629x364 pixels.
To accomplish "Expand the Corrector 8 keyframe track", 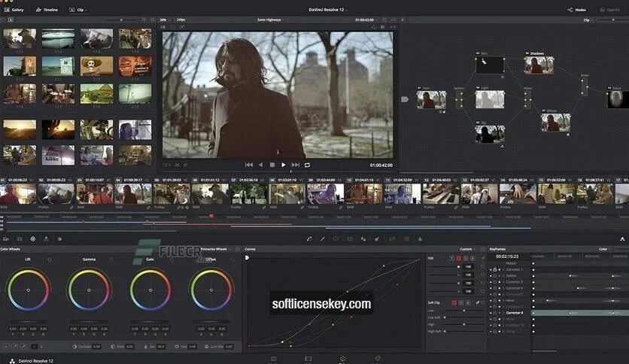I will click(x=503, y=313).
